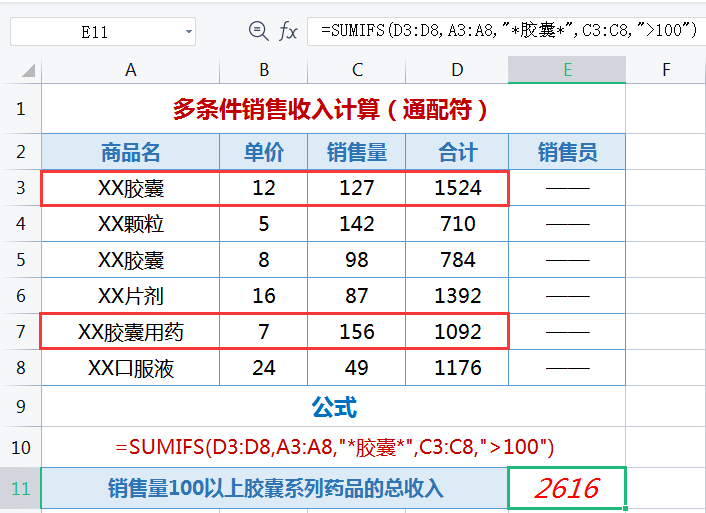Open the fx insert function button
The height and width of the screenshot is (513, 706).
click(x=288, y=32)
